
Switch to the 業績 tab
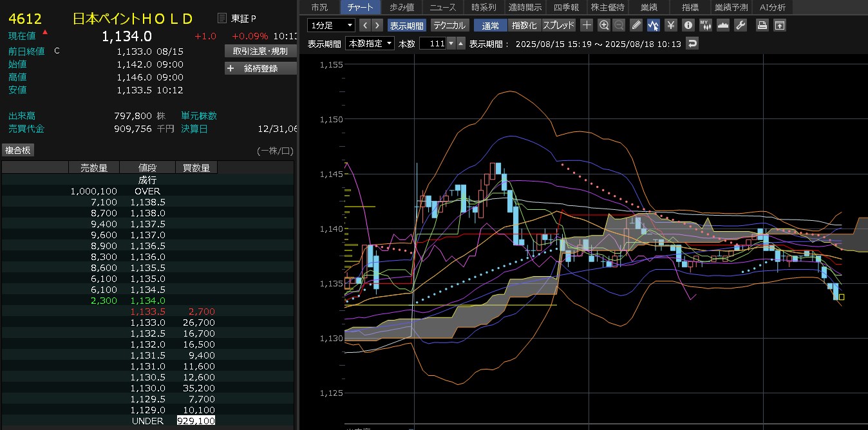pos(648,7)
